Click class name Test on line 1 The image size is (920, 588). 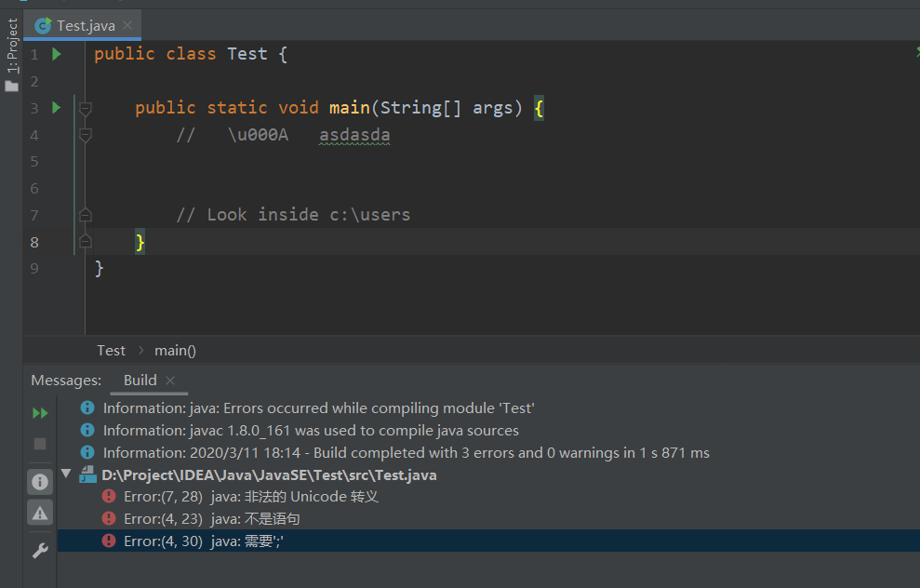click(247, 54)
